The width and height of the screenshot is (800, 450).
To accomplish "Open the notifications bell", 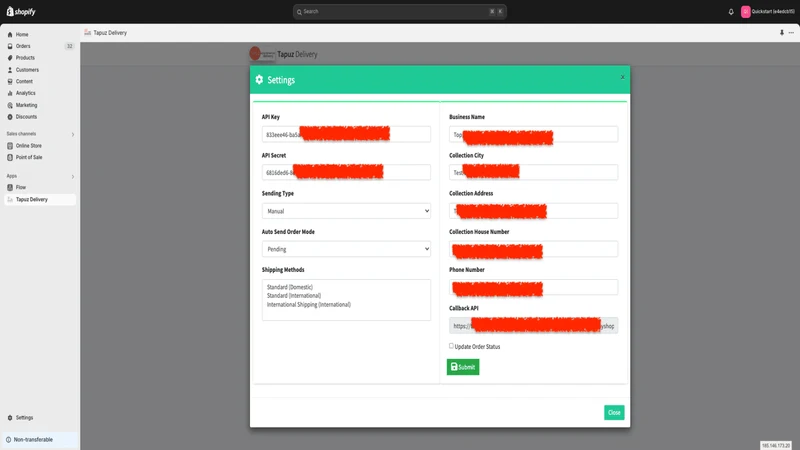I will tap(731, 12).
